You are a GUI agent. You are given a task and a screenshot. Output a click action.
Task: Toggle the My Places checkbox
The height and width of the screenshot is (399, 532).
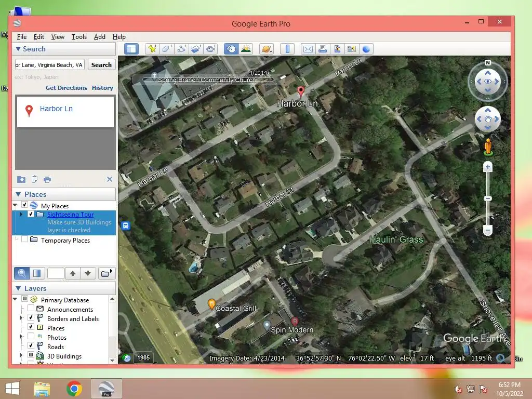click(x=24, y=205)
